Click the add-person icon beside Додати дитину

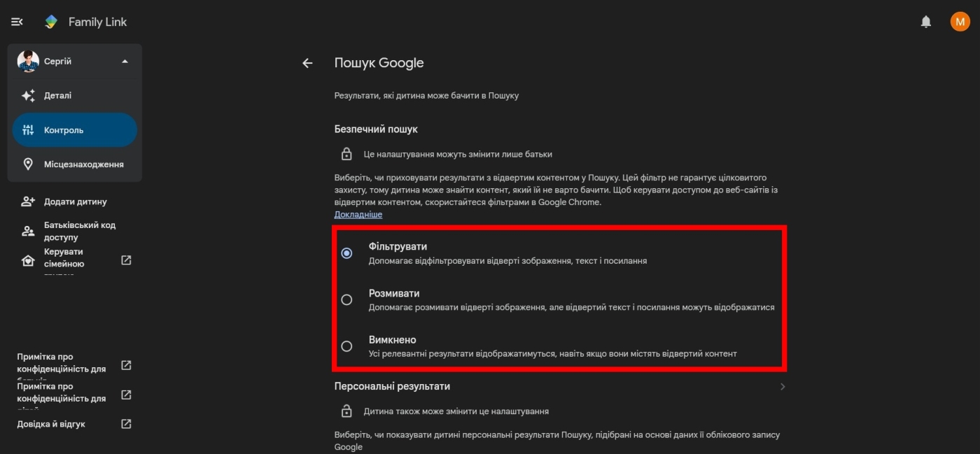[28, 201]
